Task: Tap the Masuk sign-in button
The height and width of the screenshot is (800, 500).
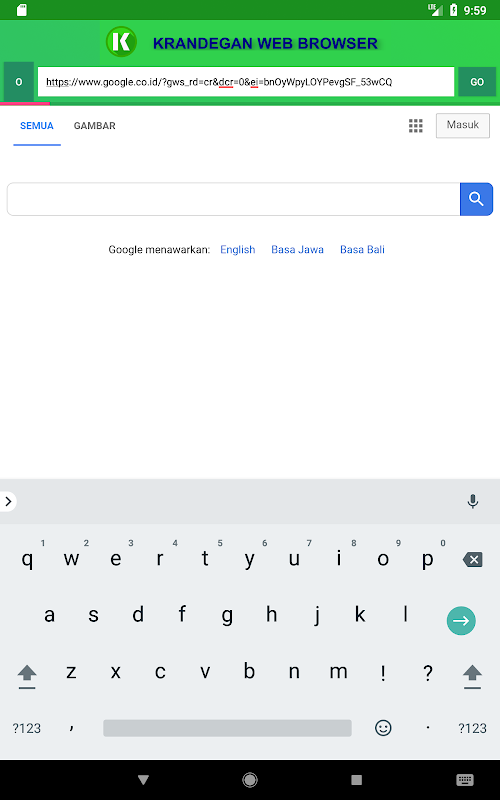Action: pos(463,125)
